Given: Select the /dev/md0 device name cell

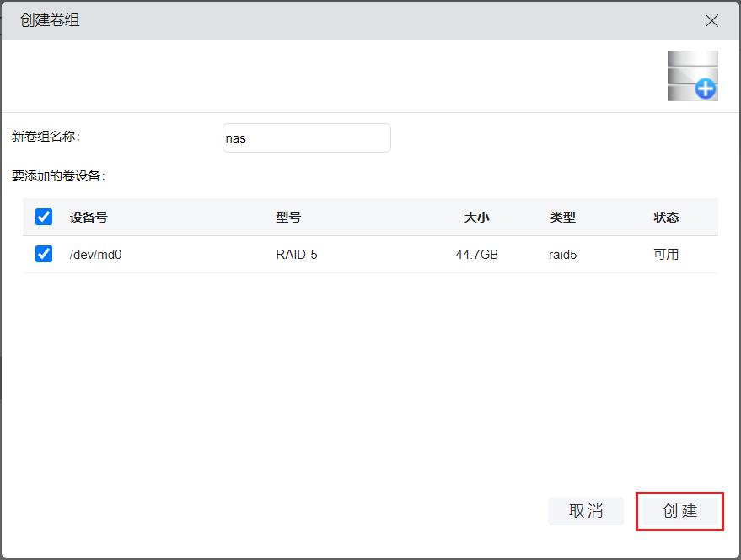Looking at the screenshot, I should coord(95,254).
